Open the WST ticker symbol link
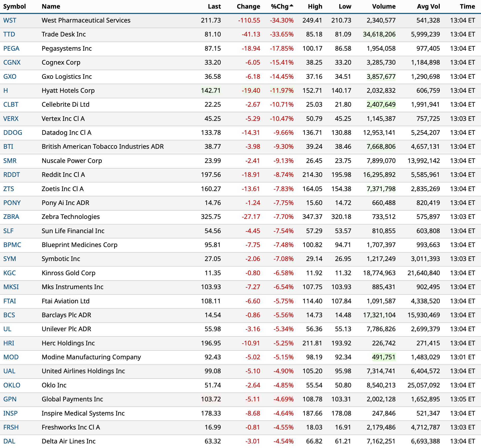 (10, 21)
